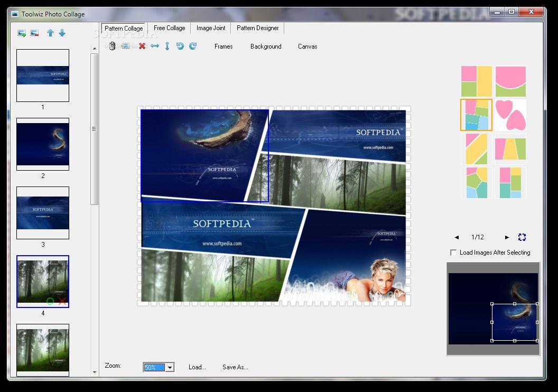Select the polygon mosaic pattern
Screen dimensions: 558x392
coord(477,182)
